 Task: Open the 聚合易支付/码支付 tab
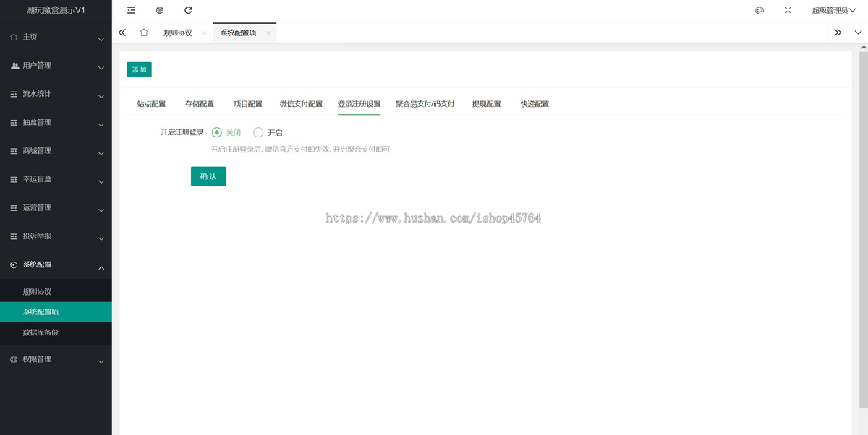pos(425,104)
